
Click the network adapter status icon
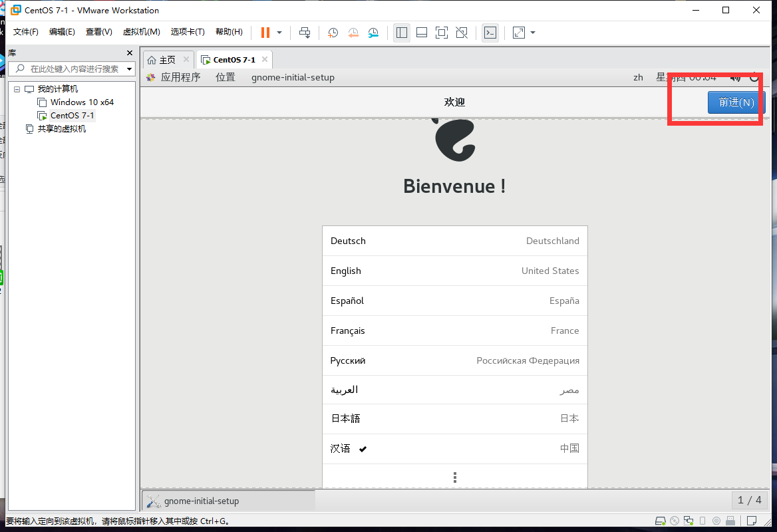[x=689, y=521]
